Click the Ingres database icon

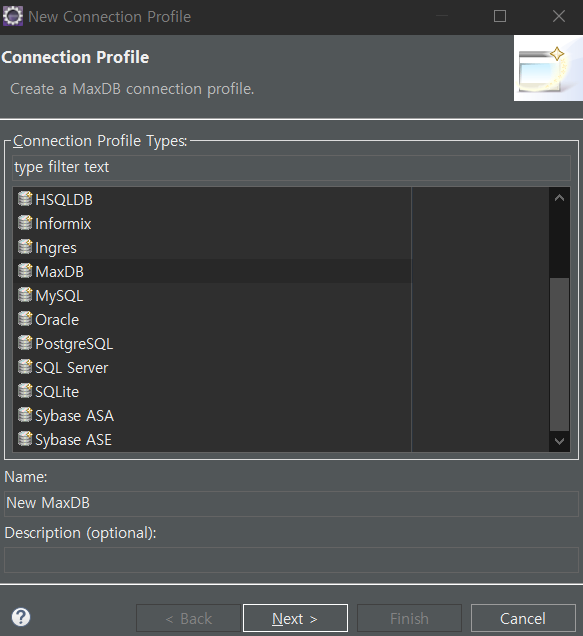pos(25,247)
